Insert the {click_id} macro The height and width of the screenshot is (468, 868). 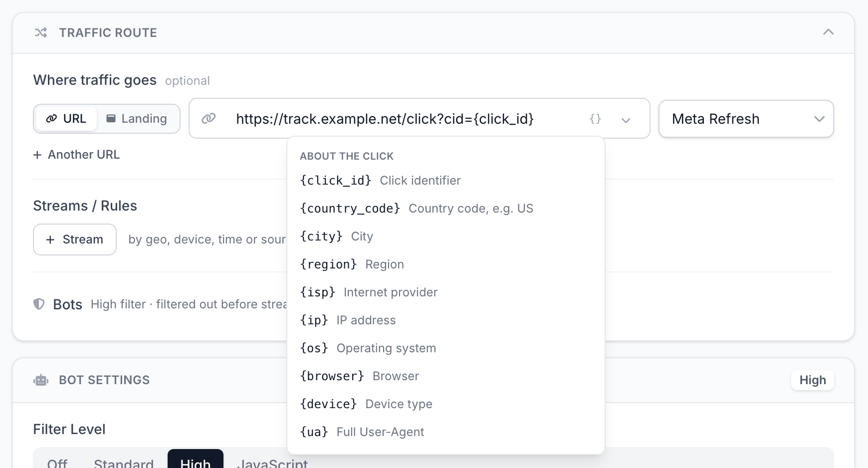click(x=445, y=181)
